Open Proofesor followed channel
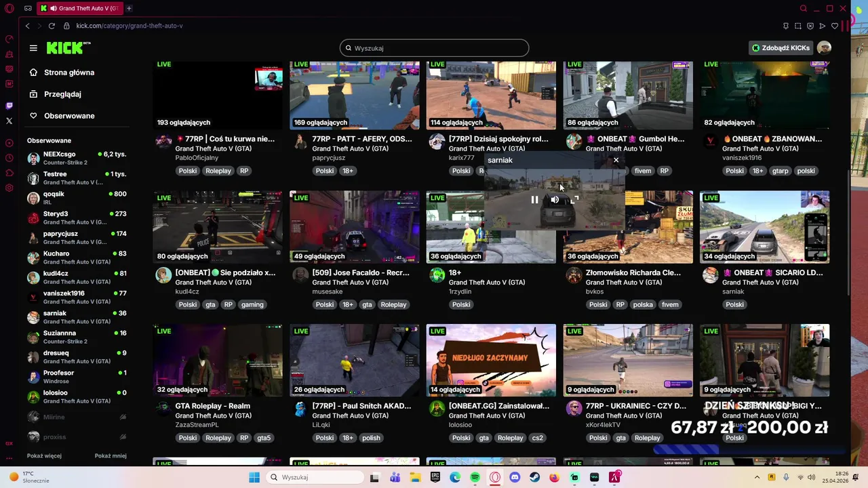Screen dimensions: 868x488 77,377
